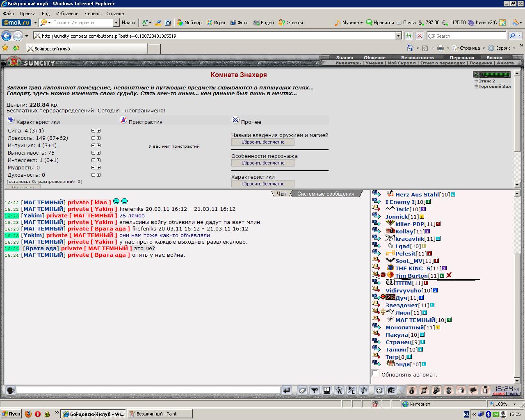Click the eraser clear chat icon

(x=302, y=390)
